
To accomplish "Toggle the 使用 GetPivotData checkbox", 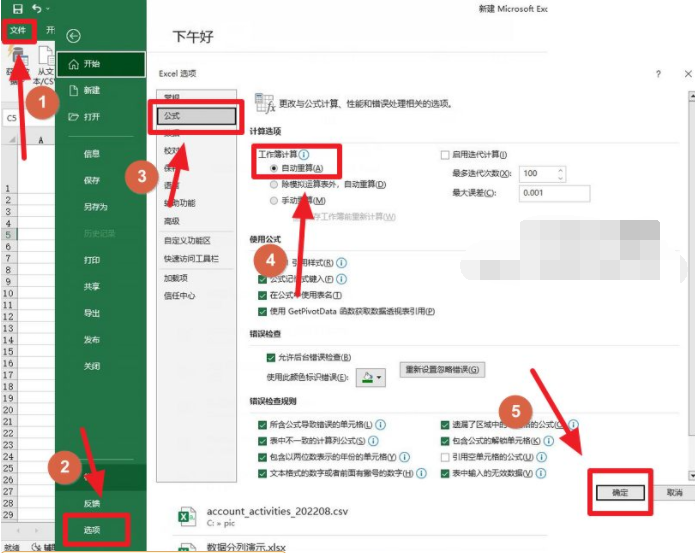I will pos(262,312).
